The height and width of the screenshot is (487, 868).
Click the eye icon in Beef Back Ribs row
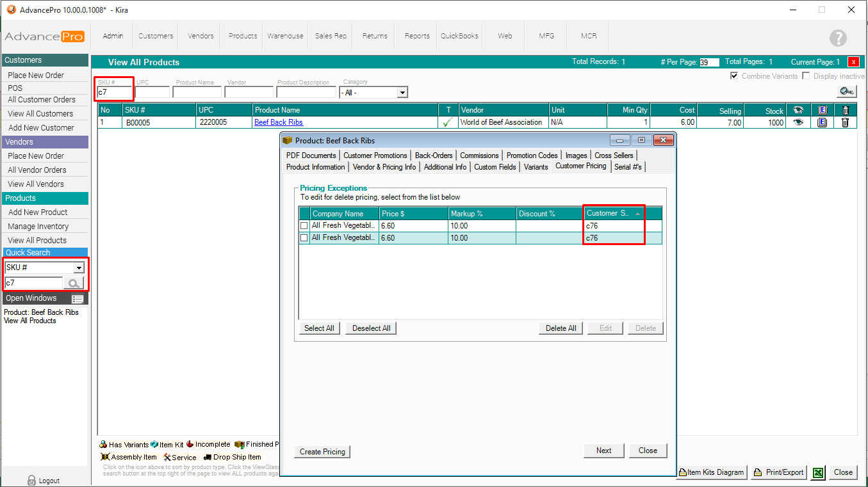tap(798, 122)
